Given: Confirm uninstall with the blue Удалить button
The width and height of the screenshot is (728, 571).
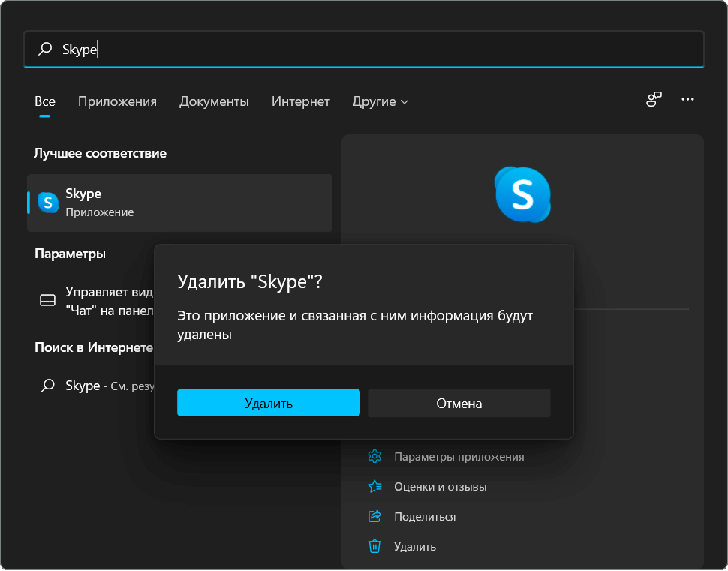Looking at the screenshot, I should click(x=268, y=403).
